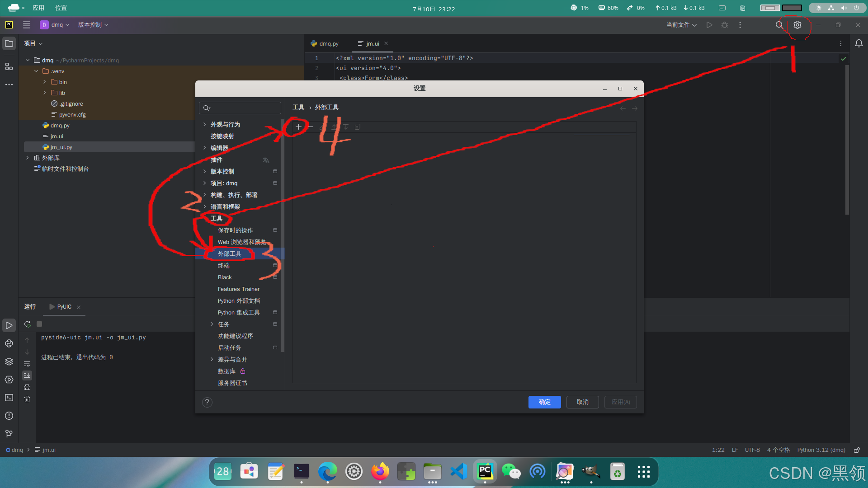This screenshot has width=868, height=488.
Task: Click the settings search field
Action: (x=240, y=108)
